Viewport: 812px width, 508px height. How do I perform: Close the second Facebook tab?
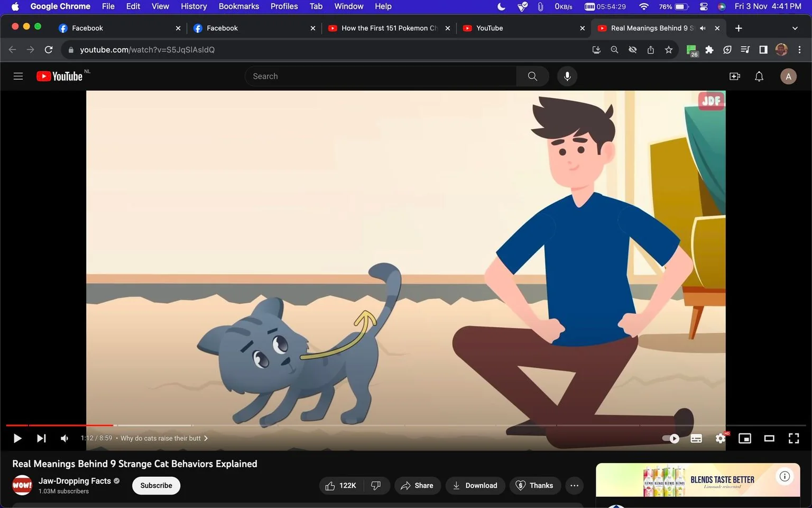click(x=313, y=28)
